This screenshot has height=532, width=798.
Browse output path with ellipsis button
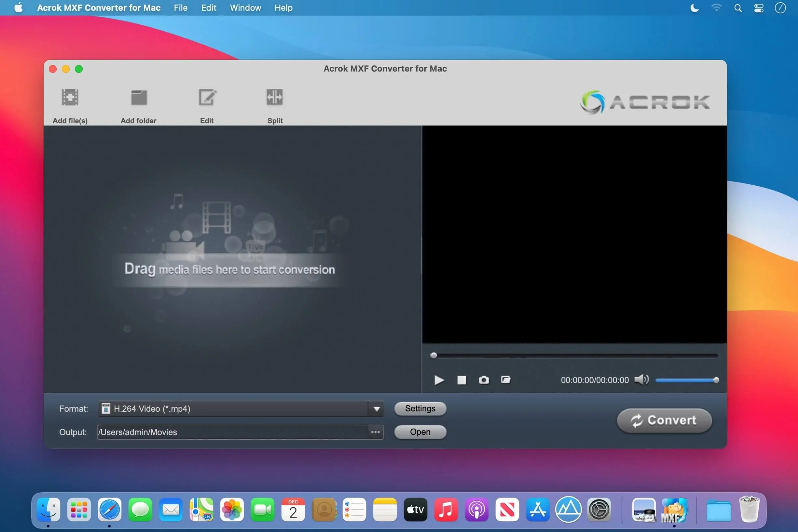click(375, 432)
